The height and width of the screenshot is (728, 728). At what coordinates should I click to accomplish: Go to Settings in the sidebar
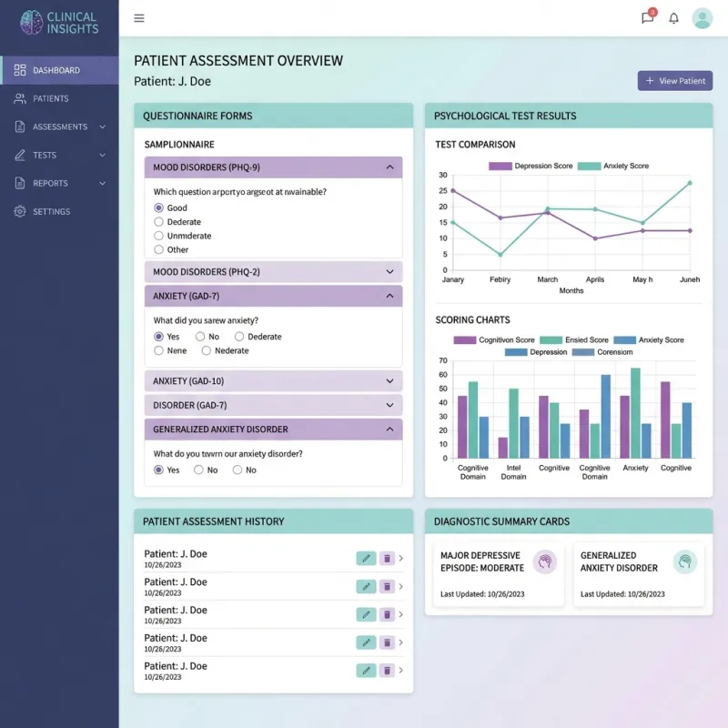tap(51, 211)
